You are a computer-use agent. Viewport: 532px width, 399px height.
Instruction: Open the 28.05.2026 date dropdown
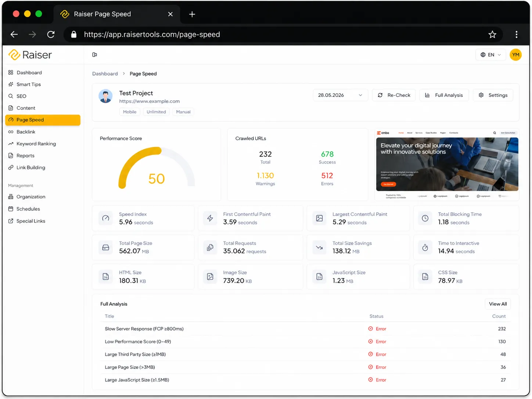pyautogui.click(x=340, y=95)
